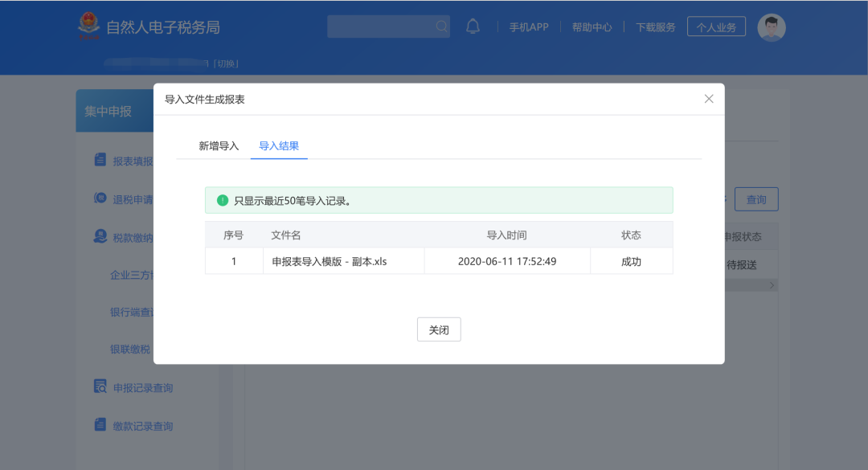Click the 待报送 status cell behind dialog

click(x=742, y=265)
